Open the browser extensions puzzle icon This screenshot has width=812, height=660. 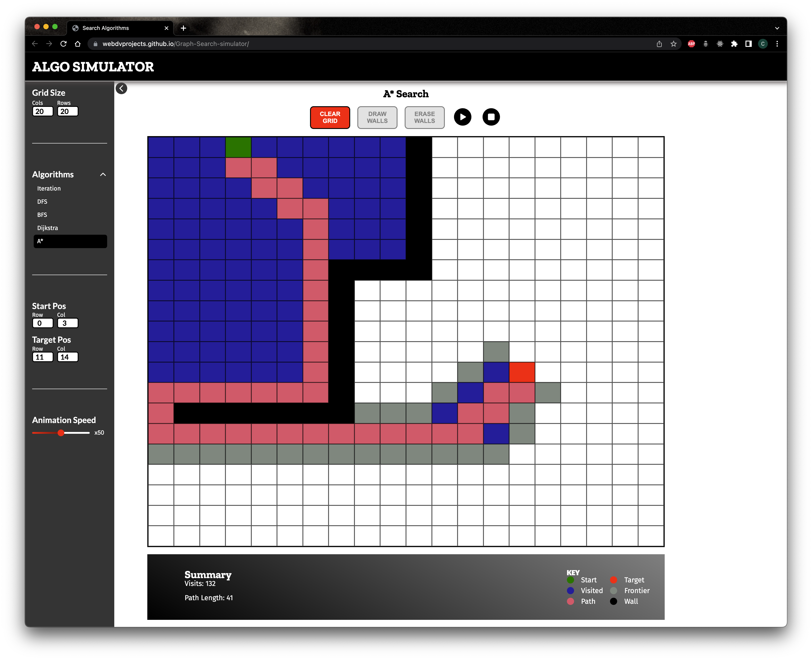tap(734, 44)
